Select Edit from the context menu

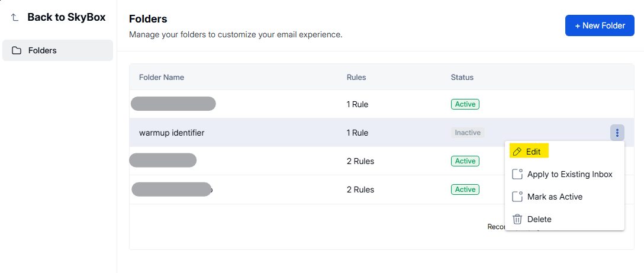[533, 152]
